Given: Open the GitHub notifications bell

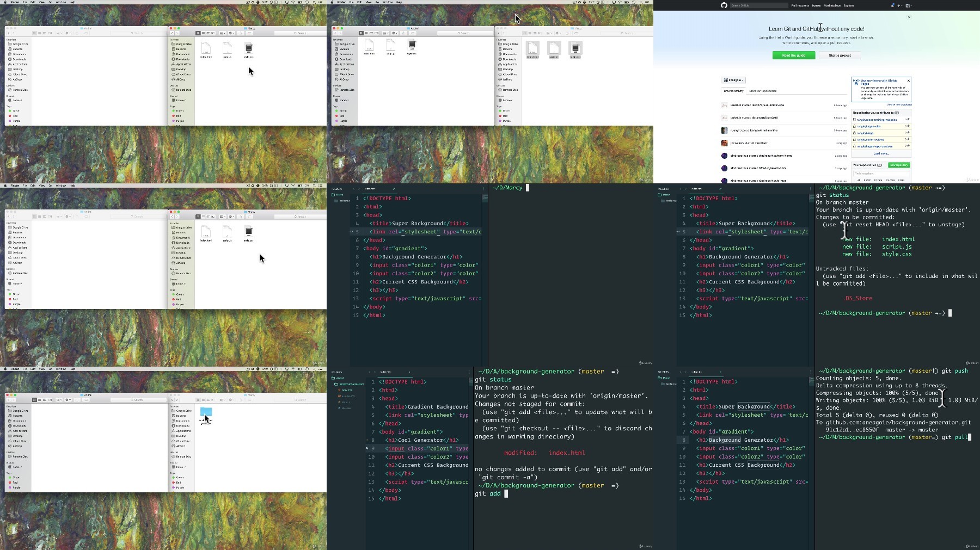Looking at the screenshot, I should (x=892, y=5).
